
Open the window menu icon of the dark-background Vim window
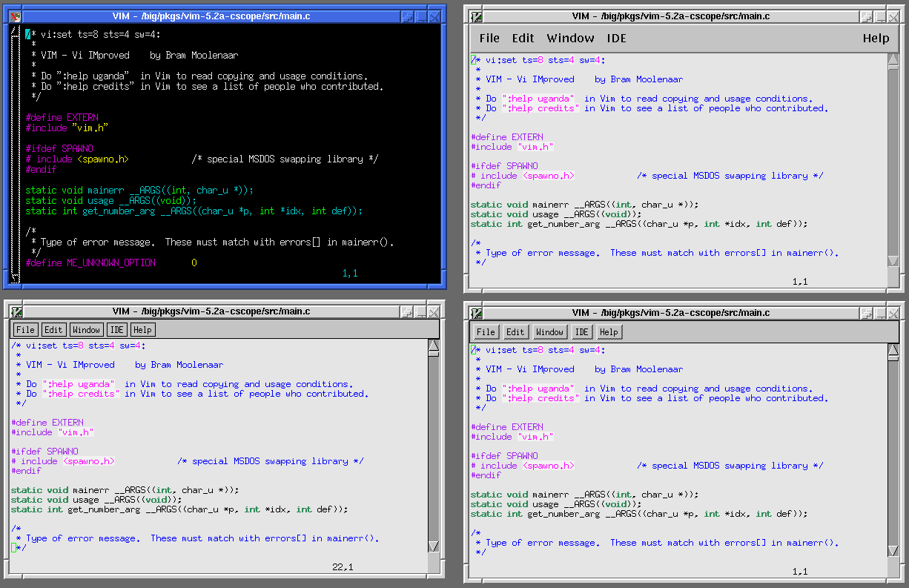pos(14,16)
